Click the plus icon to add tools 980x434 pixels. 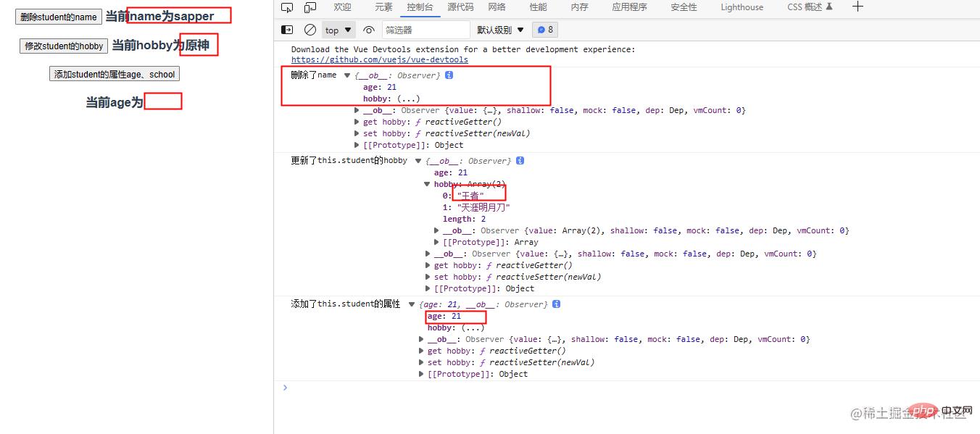tap(857, 7)
